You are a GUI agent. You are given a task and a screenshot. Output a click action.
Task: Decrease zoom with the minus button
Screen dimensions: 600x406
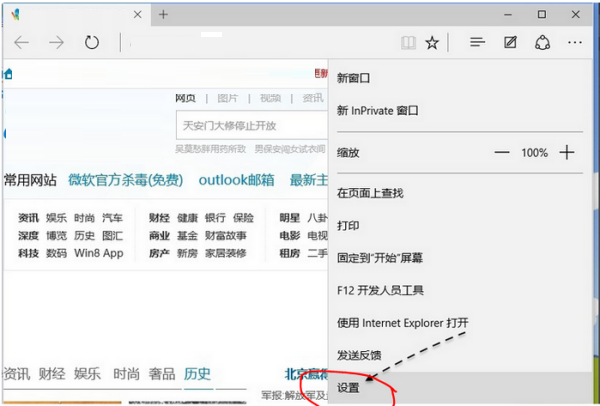pos(502,152)
